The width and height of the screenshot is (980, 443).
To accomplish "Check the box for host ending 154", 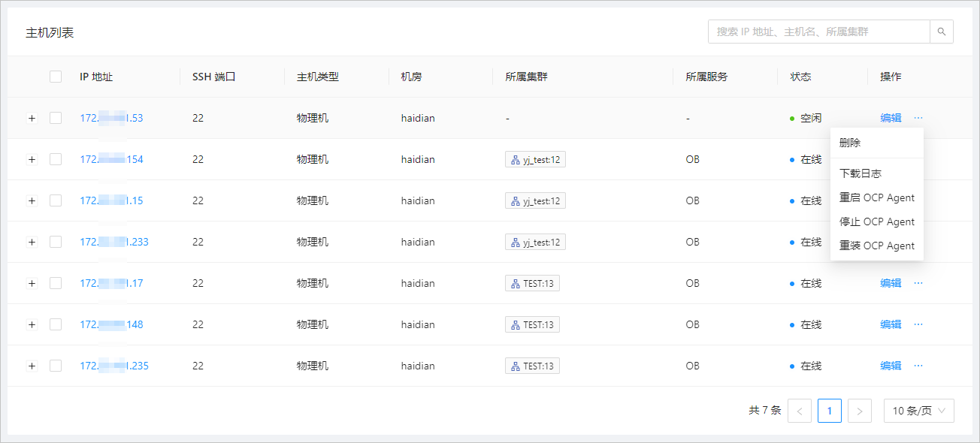I will pos(56,159).
